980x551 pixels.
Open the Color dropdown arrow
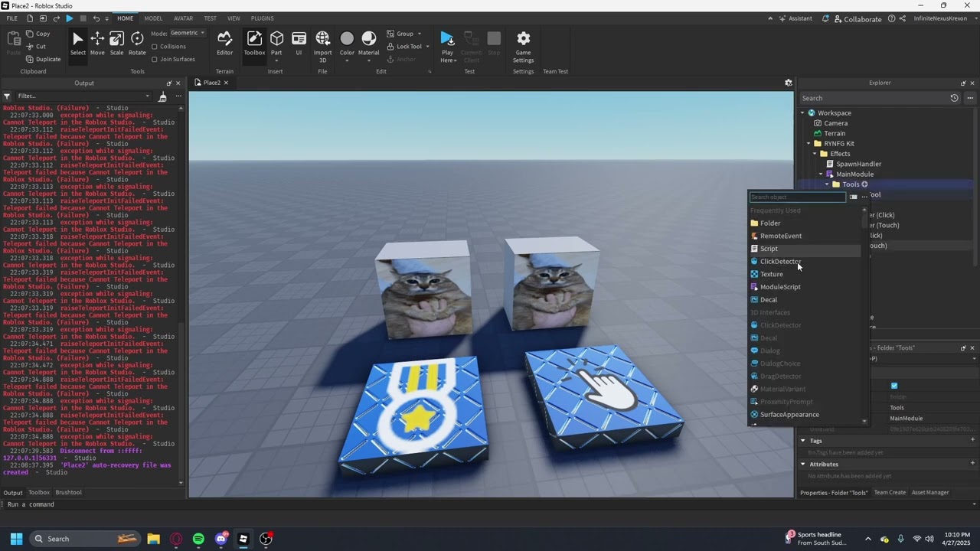point(347,60)
